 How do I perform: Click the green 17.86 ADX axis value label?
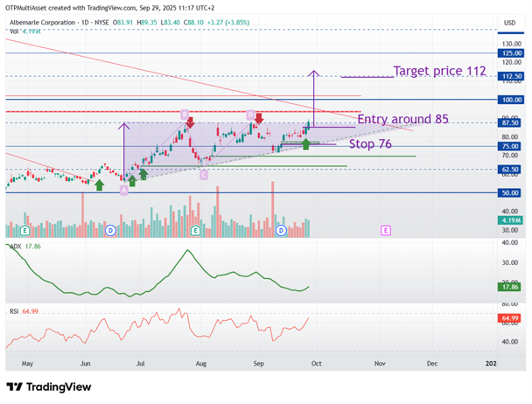(509, 287)
